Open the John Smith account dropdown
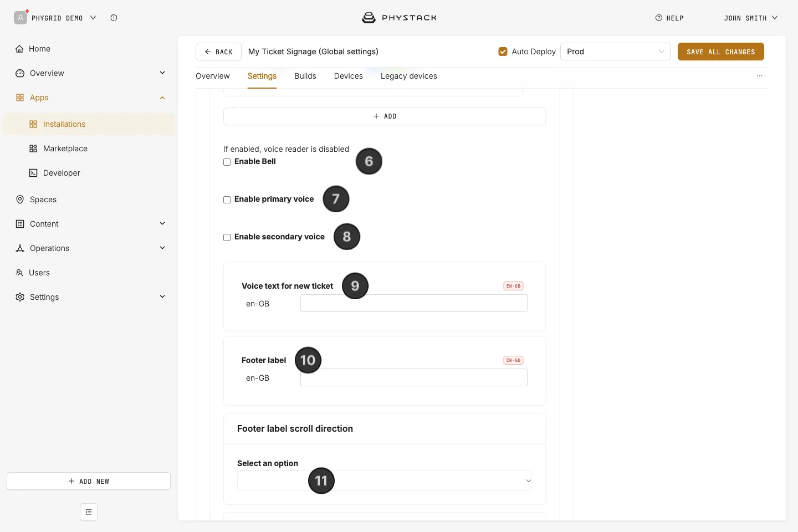This screenshot has height=532, width=798. click(x=751, y=18)
